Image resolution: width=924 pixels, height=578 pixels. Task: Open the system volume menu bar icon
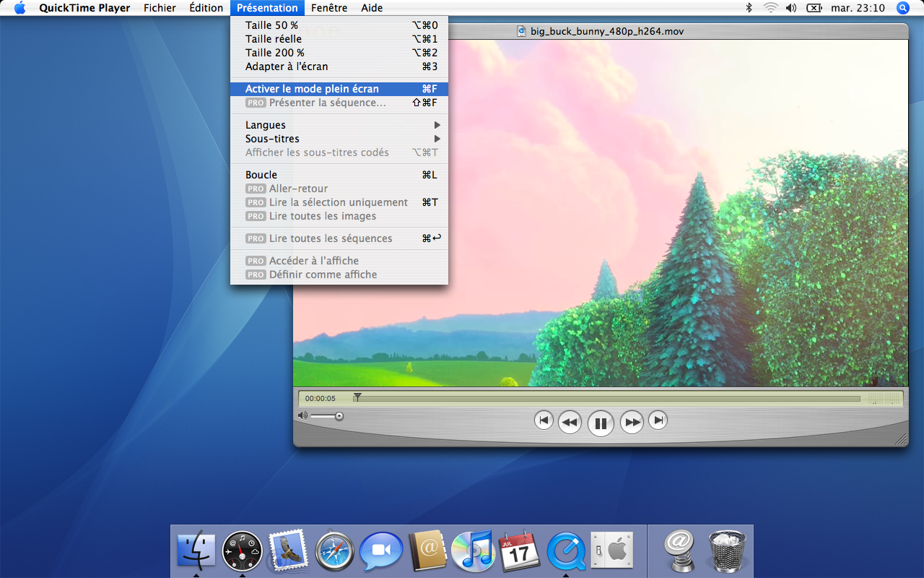791,8
